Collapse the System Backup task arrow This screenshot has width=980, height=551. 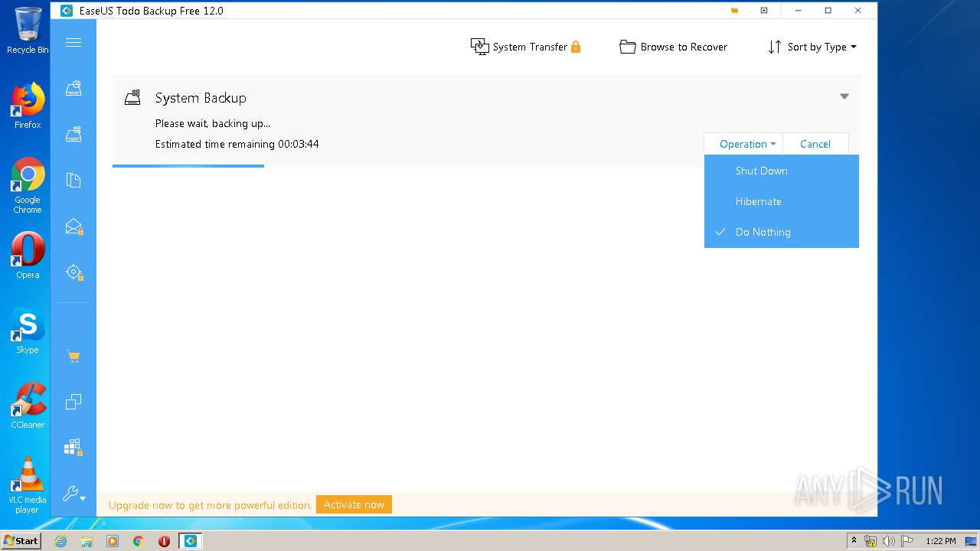(x=844, y=96)
